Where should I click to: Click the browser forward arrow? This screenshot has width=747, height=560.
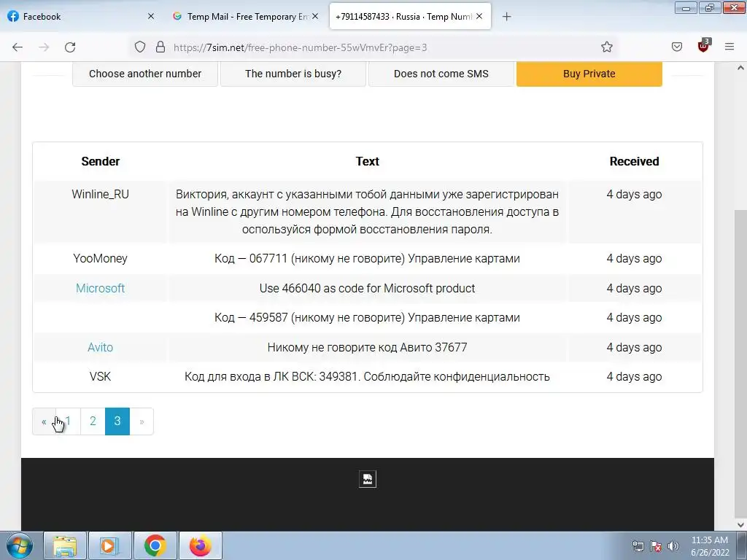click(x=44, y=47)
